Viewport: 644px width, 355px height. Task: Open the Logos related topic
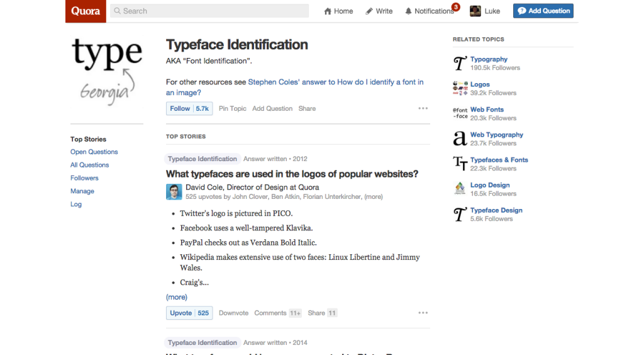480,84
